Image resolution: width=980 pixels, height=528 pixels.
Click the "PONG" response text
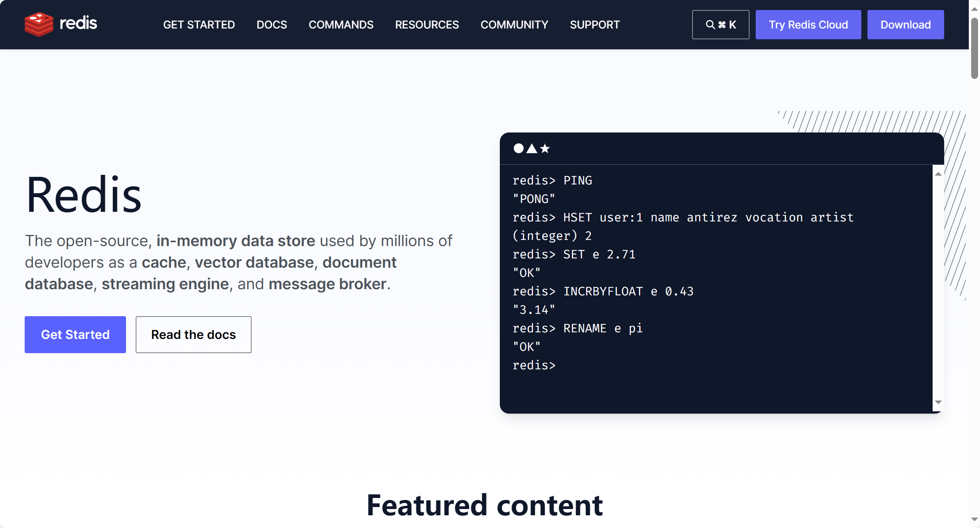534,199
